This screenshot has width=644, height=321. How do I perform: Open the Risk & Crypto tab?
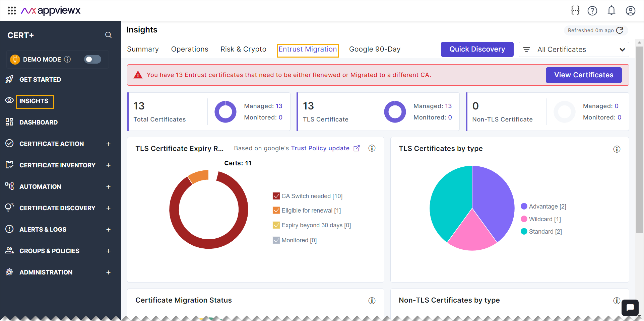pos(243,49)
